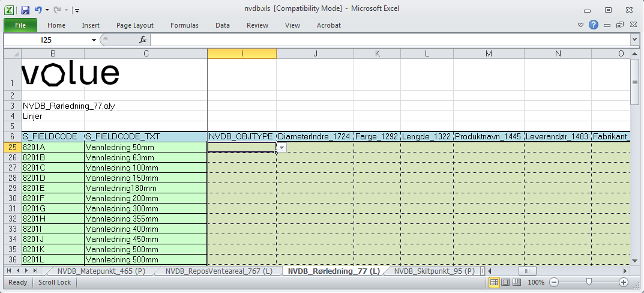Click the Save icon in quick access toolbar

point(25,10)
